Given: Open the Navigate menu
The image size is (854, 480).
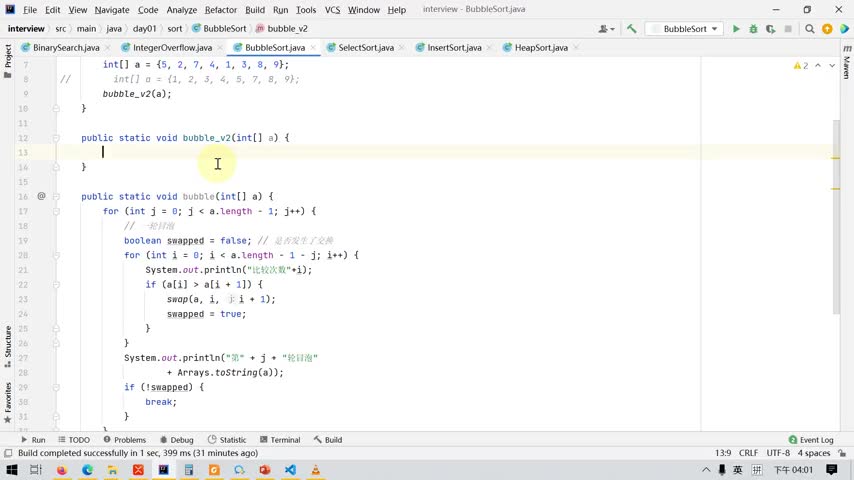Looking at the screenshot, I should coord(112,10).
